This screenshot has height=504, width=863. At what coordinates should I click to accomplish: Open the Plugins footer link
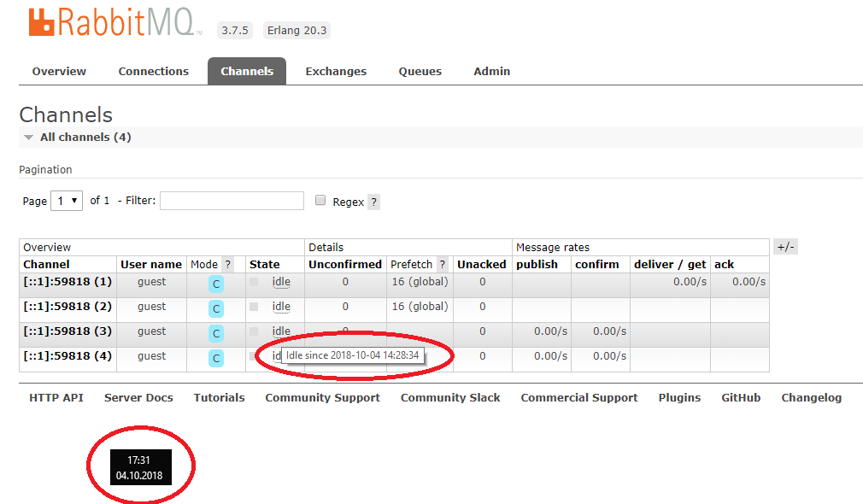[x=680, y=398]
